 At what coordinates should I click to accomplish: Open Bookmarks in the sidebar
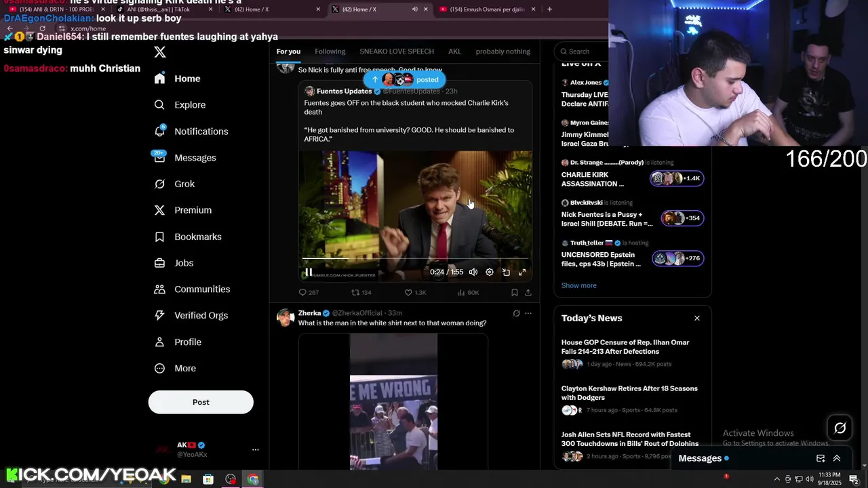[188, 237]
